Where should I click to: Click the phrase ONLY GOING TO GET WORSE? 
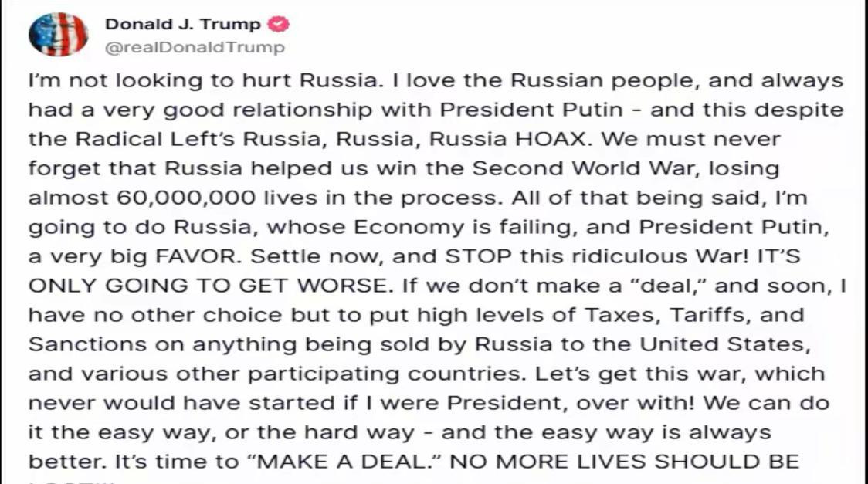(x=209, y=286)
